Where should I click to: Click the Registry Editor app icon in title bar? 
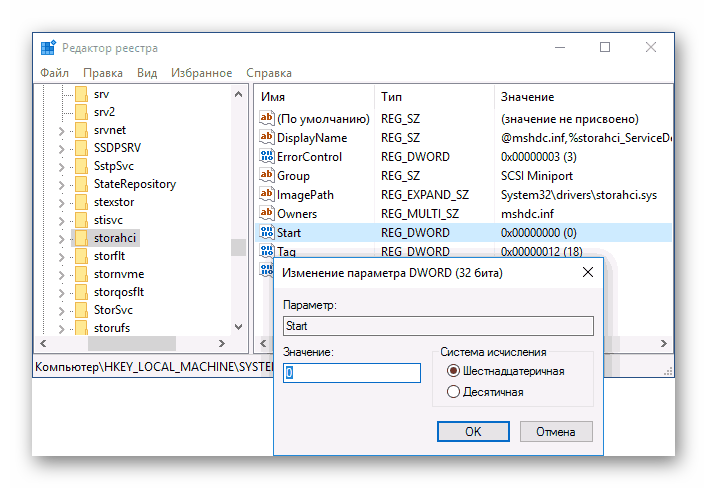click(x=48, y=47)
